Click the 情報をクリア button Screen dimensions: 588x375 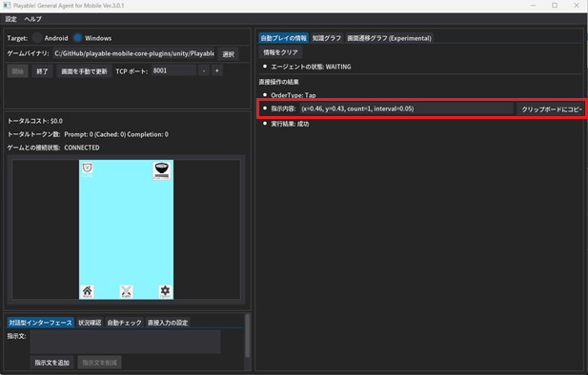click(x=280, y=52)
